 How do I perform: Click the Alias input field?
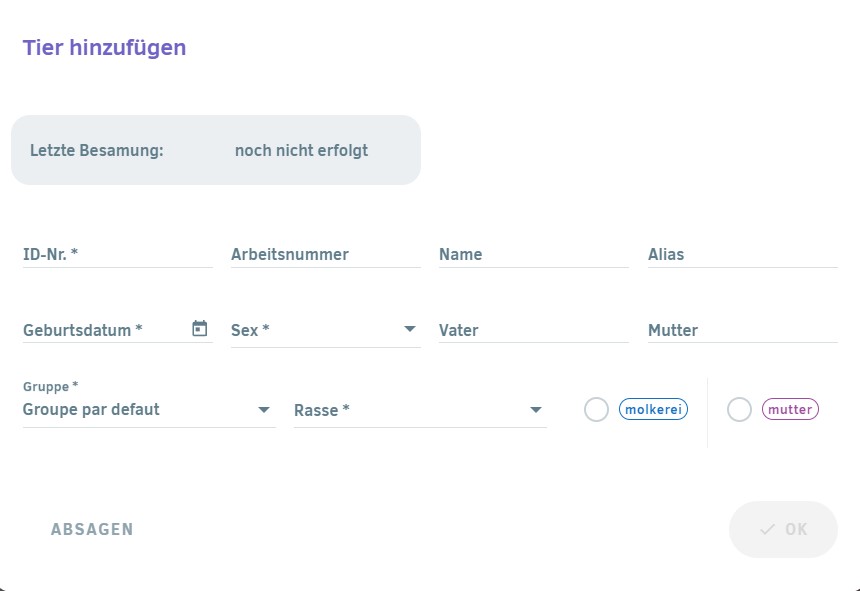click(x=743, y=254)
